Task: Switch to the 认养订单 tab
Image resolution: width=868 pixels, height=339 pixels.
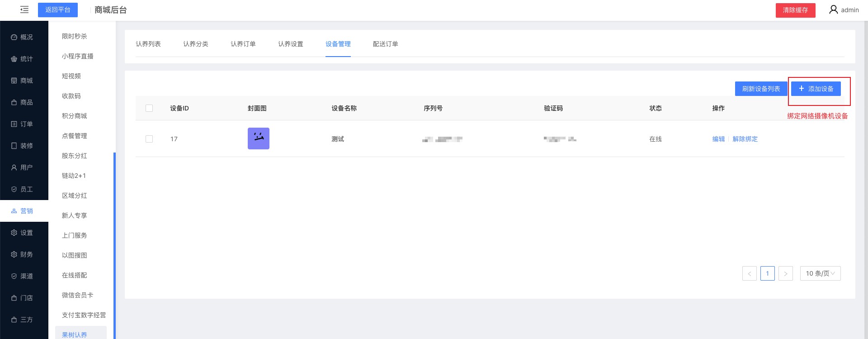Action: click(243, 44)
